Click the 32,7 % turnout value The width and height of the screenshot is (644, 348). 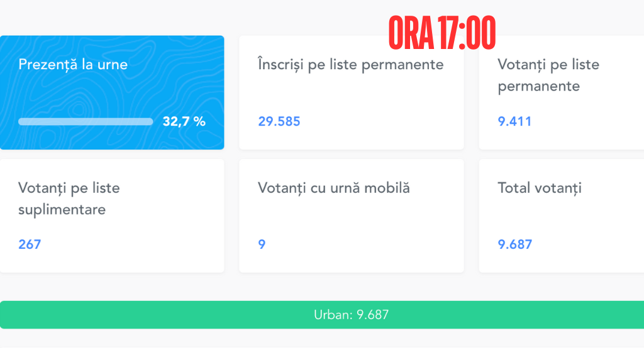click(184, 121)
